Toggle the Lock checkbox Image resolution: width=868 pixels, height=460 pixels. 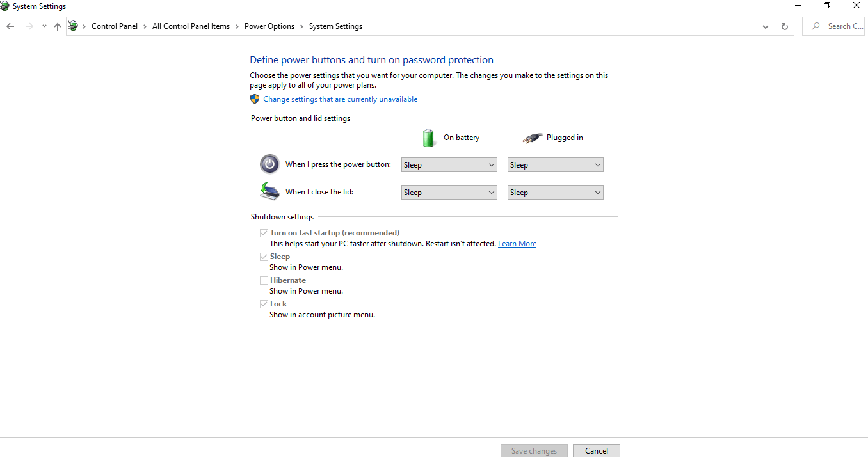264,304
